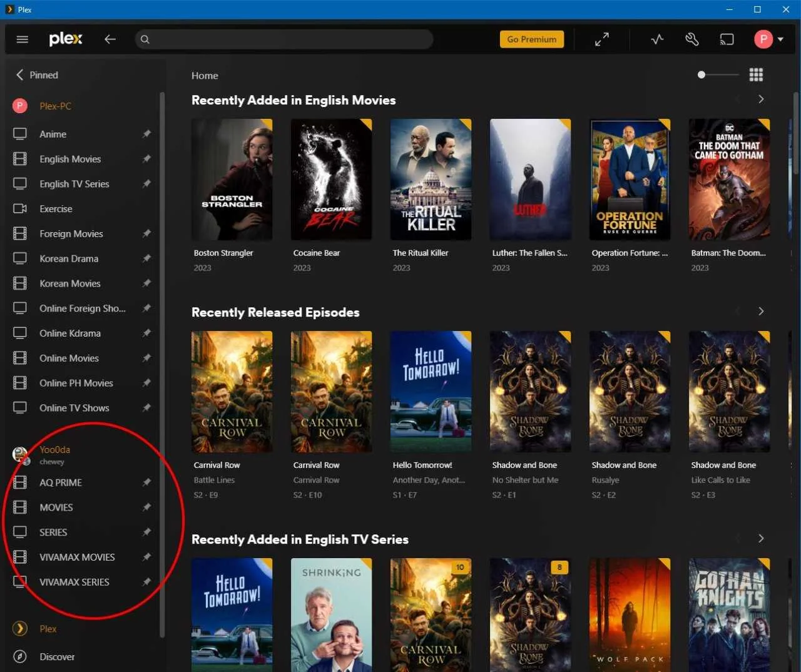Unpin Foreign Movies library

point(146,234)
